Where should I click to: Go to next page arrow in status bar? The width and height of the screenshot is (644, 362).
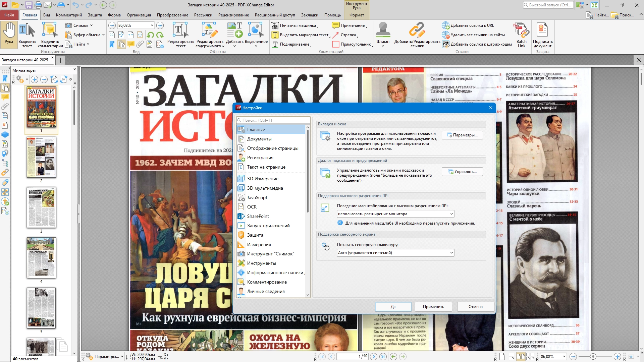click(x=374, y=357)
